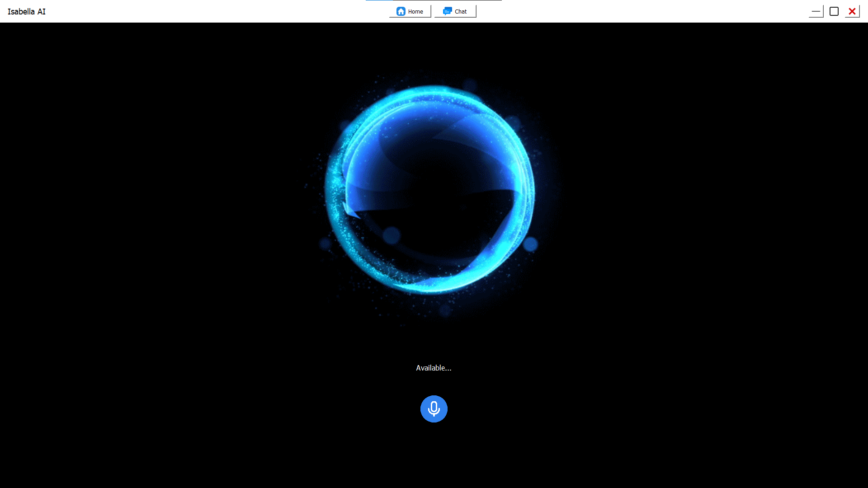
Task: Click the Home house icon
Action: coord(401,11)
